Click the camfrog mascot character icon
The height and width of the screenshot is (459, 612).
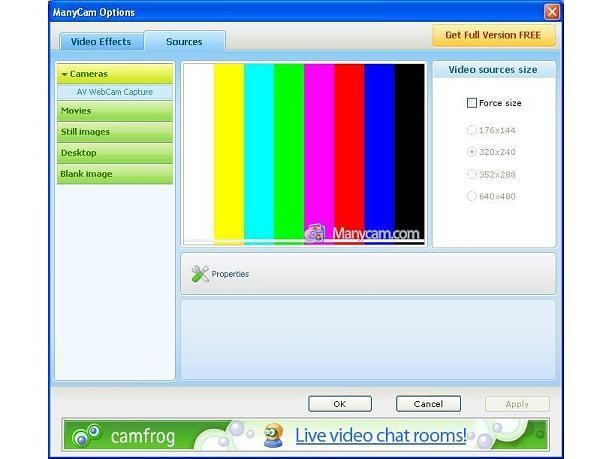pos(273,435)
